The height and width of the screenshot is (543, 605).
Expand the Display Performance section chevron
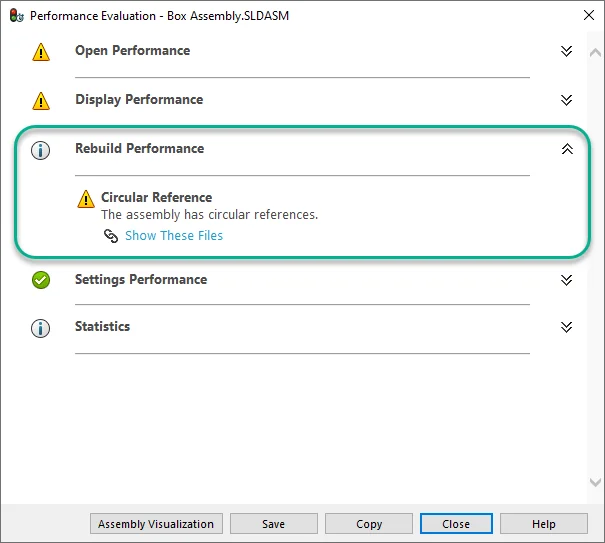pos(567,100)
